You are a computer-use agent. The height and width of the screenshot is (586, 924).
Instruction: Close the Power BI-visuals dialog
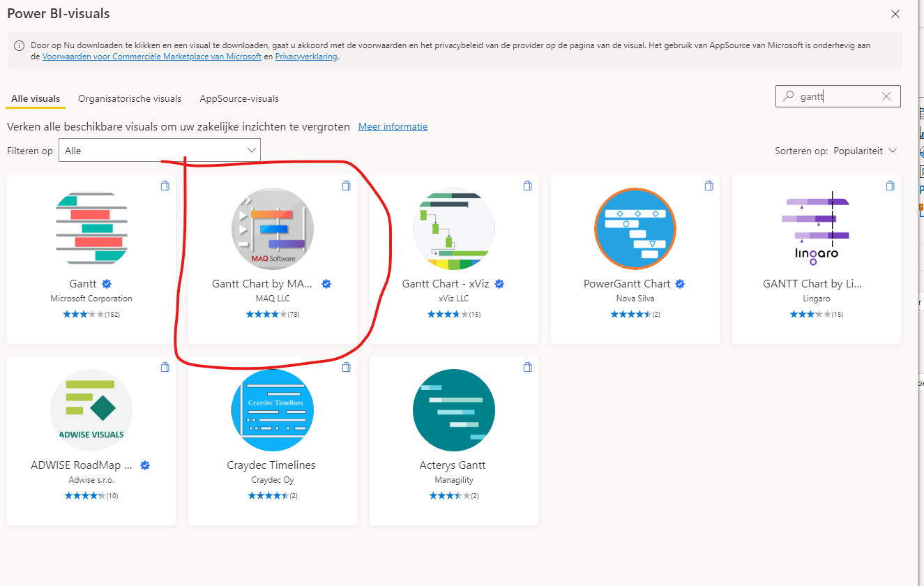point(895,14)
